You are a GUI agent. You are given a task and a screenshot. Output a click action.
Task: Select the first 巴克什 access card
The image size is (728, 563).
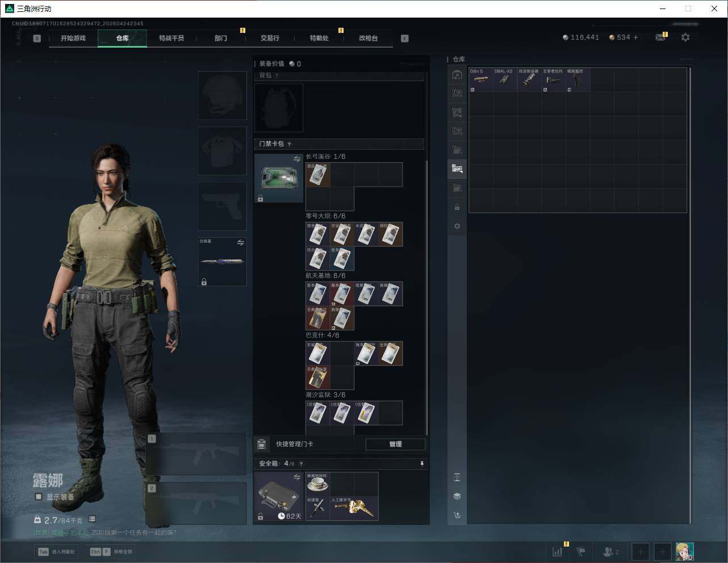click(x=318, y=354)
